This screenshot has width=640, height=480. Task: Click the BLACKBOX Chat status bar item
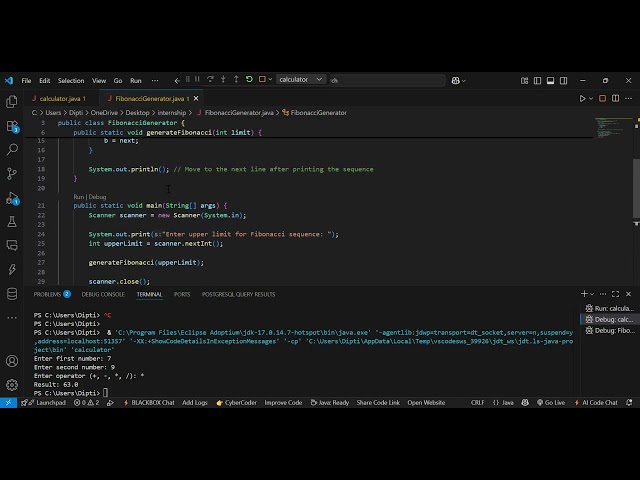tap(149, 402)
